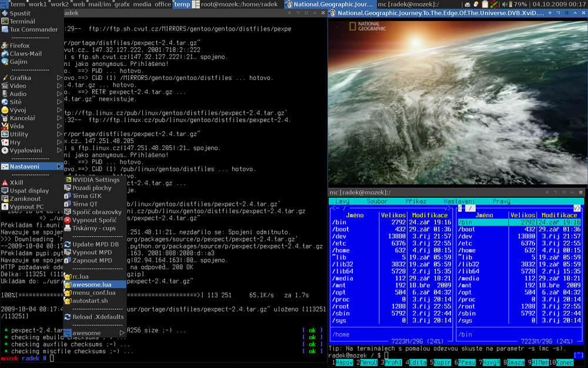This screenshot has width=588, height=368.
Task: Click Xkill in the main menu
Action: (x=16, y=183)
